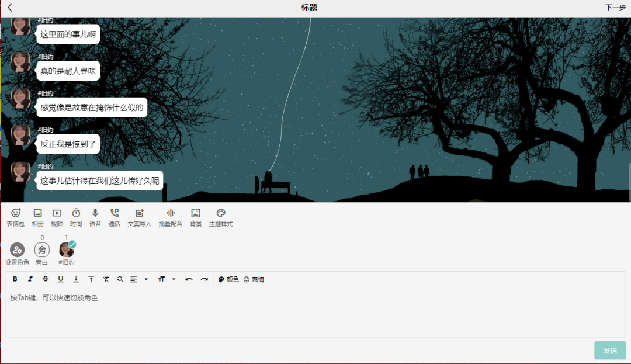Click the back arrow in header
This screenshot has height=364, width=631.
(x=10, y=8)
